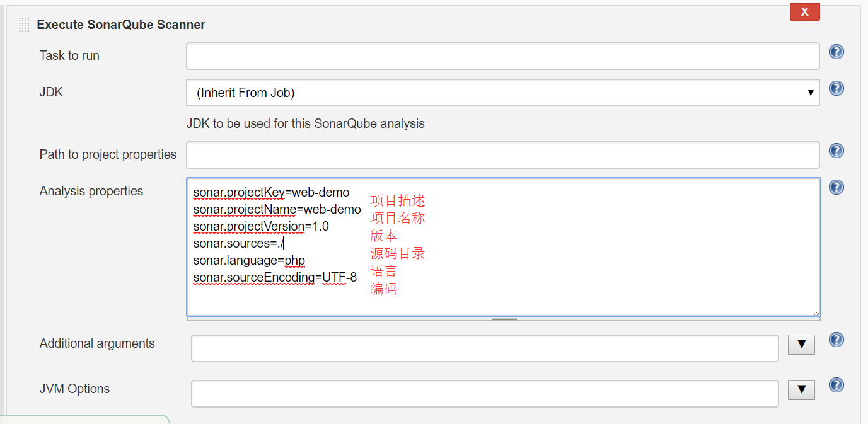Viewport: 868px width, 424px height.
Task: Open the JDK Inherit From Job dropdown
Action: (x=502, y=93)
